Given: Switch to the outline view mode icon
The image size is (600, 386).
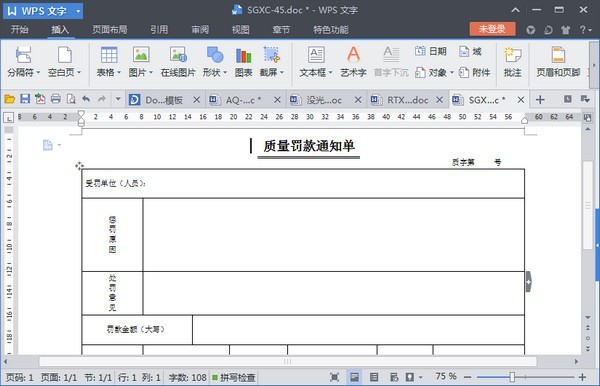Looking at the screenshot, I should [x=374, y=377].
